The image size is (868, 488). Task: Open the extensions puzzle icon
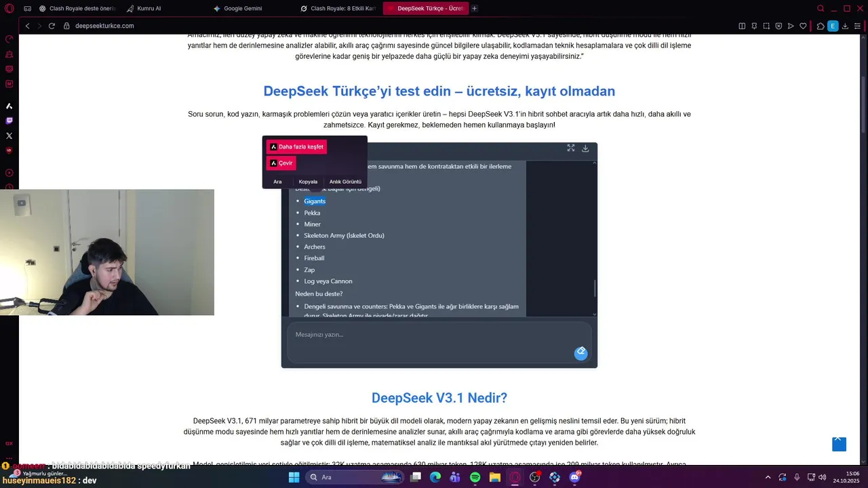(x=821, y=26)
